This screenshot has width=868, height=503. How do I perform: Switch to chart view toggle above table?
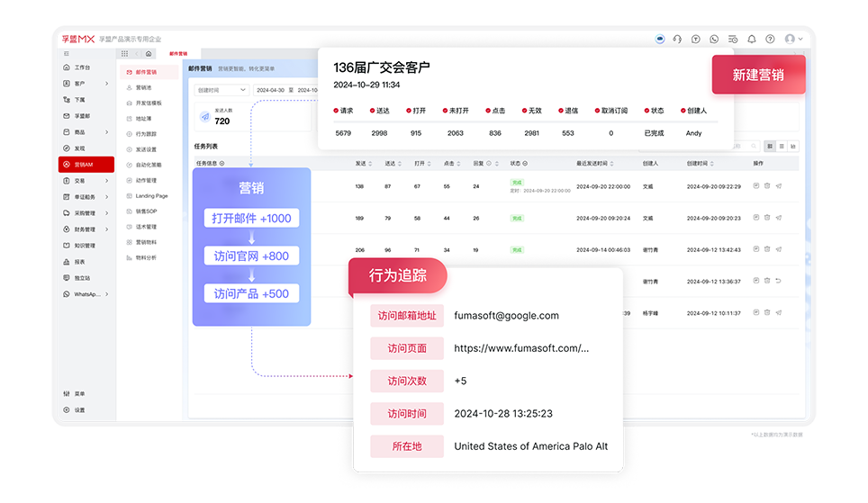793,146
